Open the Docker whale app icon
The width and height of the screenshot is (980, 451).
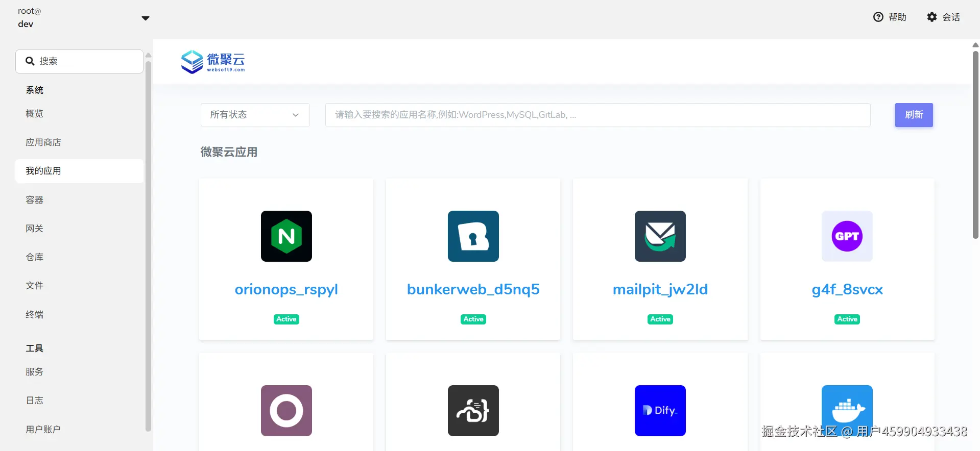point(847,411)
